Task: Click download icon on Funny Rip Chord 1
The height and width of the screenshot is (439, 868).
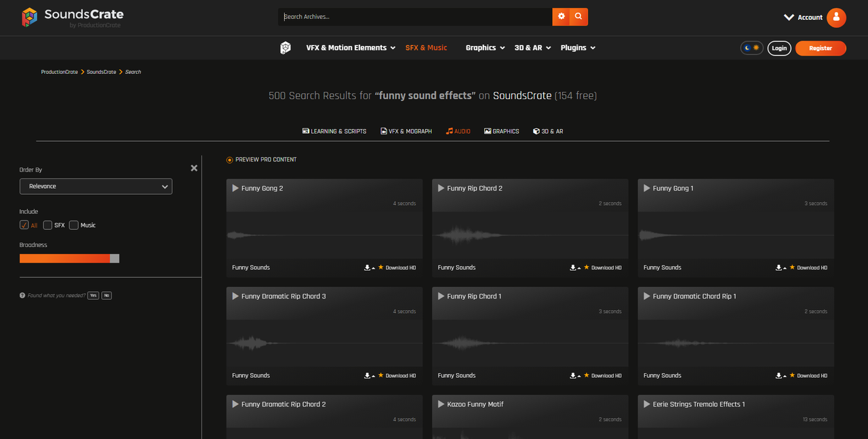Action: click(574, 375)
